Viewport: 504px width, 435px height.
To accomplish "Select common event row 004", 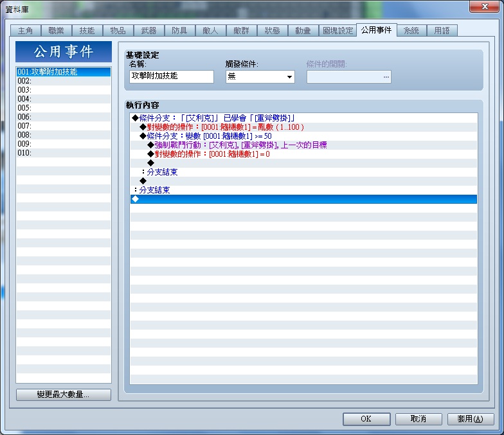I will pos(64,99).
